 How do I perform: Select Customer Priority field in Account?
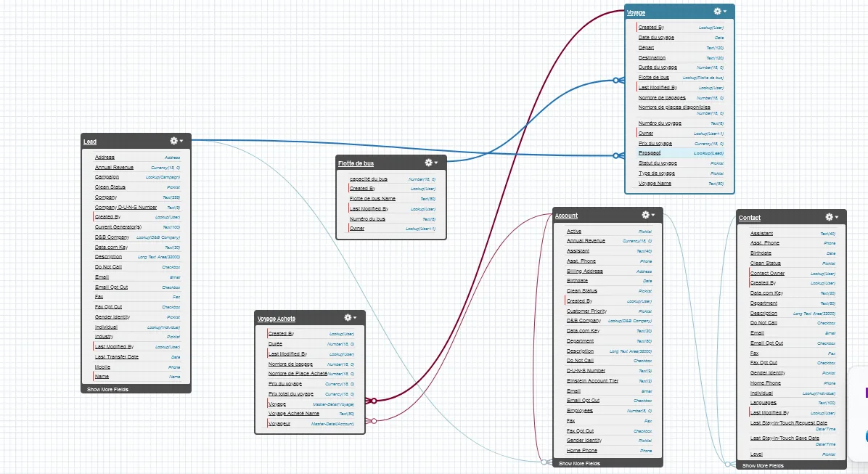click(x=609, y=311)
